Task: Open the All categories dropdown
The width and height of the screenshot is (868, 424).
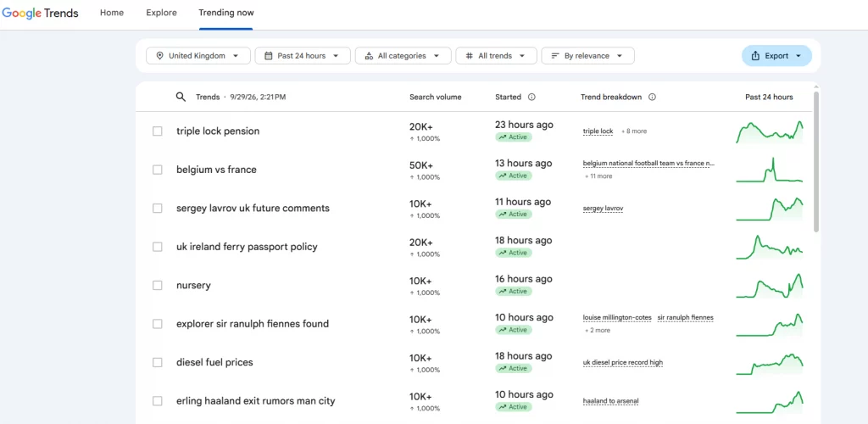Action: (x=403, y=56)
